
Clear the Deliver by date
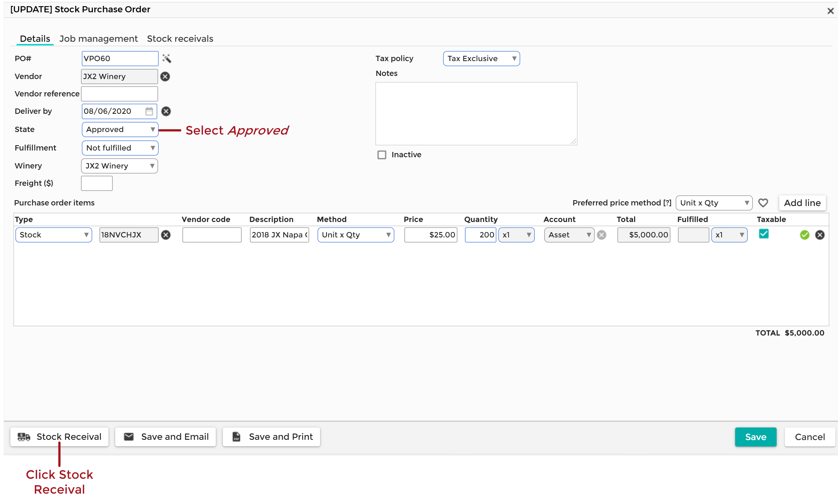point(166,111)
